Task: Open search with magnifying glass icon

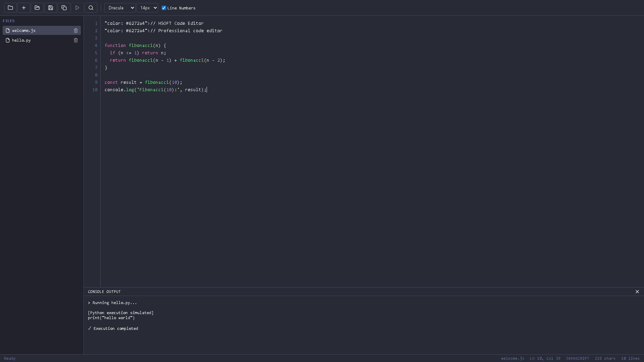Action: coord(91,8)
